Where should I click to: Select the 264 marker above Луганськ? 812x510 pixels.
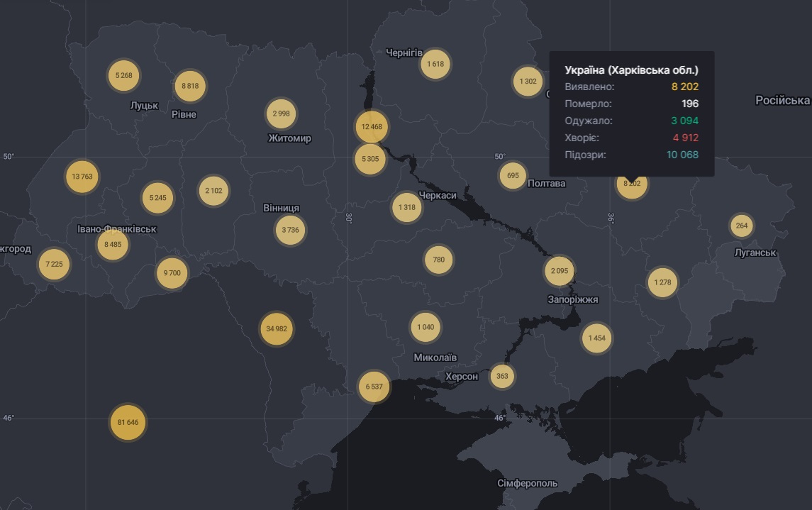(x=742, y=226)
